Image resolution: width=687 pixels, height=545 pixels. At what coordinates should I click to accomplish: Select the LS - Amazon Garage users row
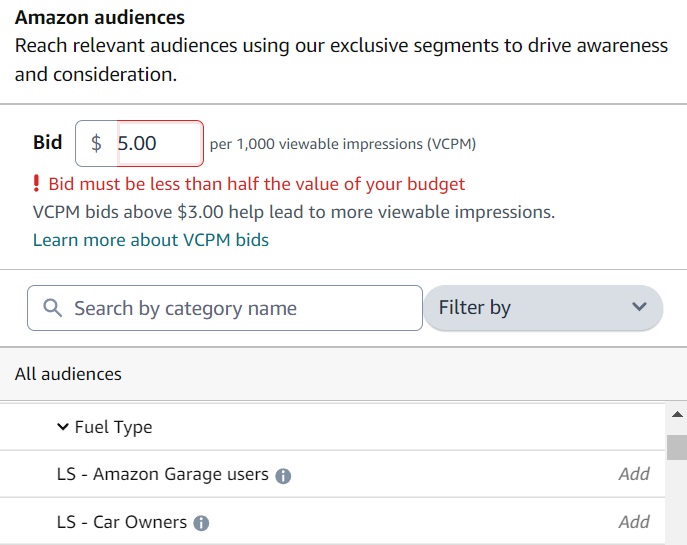(163, 474)
